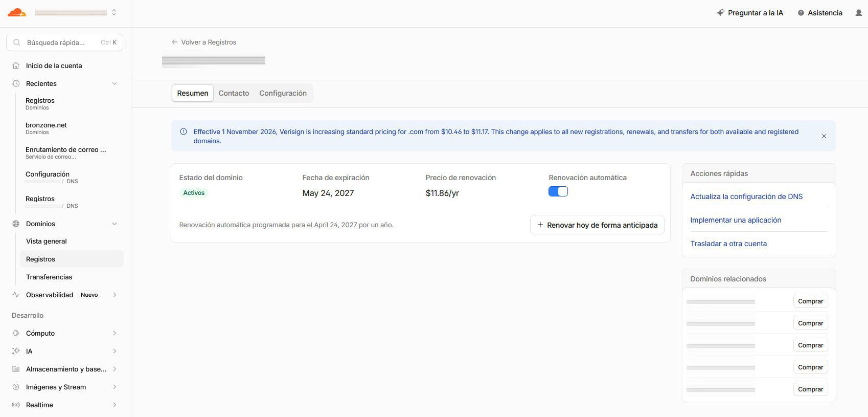Click the Observabilidad pulse icon
The image size is (868, 417).
tap(16, 295)
